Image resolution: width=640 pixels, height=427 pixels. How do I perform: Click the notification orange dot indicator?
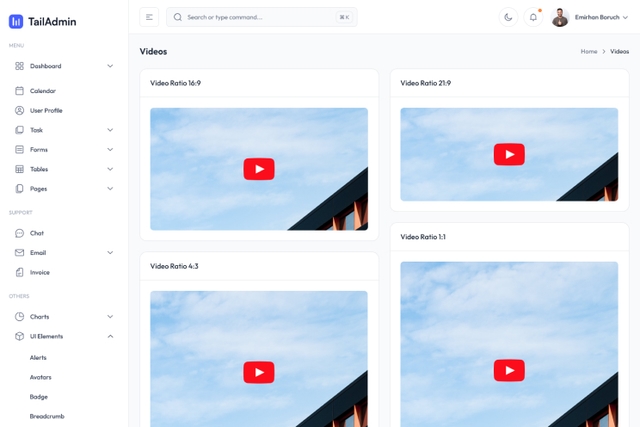pos(540,11)
